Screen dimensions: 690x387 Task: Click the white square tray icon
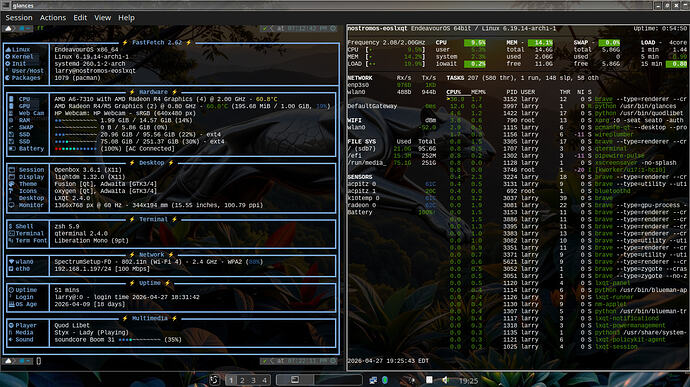(x=429, y=380)
